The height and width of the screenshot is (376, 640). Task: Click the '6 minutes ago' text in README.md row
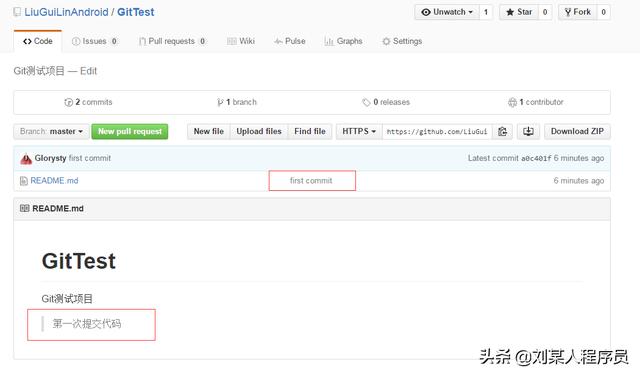(x=579, y=180)
